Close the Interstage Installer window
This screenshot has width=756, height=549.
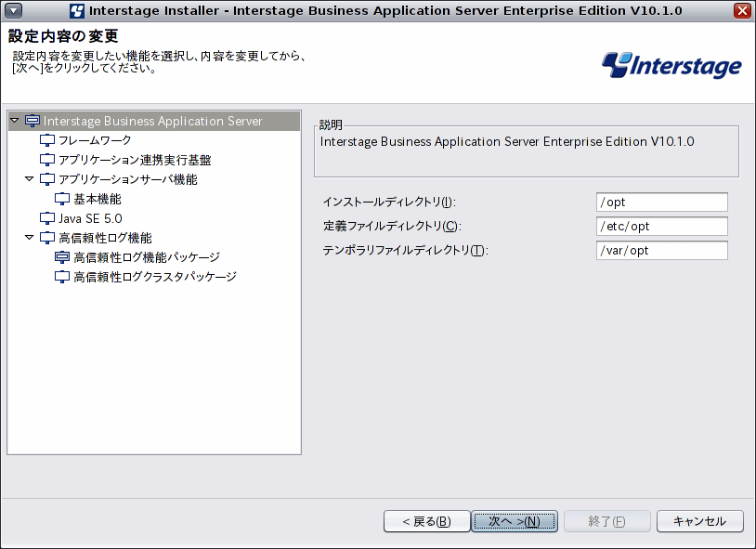(x=742, y=10)
